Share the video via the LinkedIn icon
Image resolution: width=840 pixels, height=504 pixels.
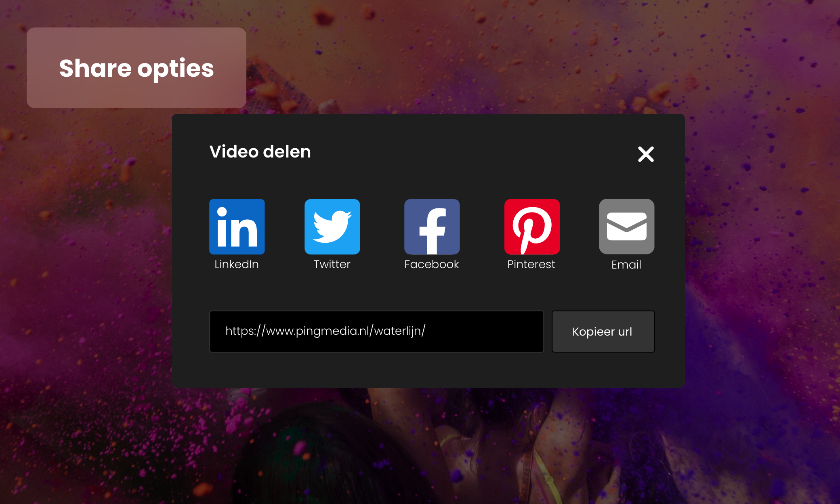[x=237, y=227]
